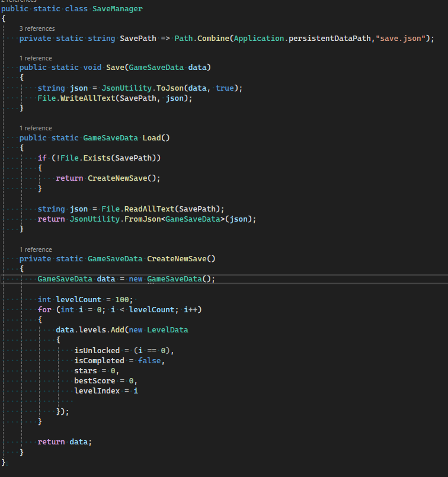
Task: Click the isUnlocked initializer field
Action: (x=97, y=350)
